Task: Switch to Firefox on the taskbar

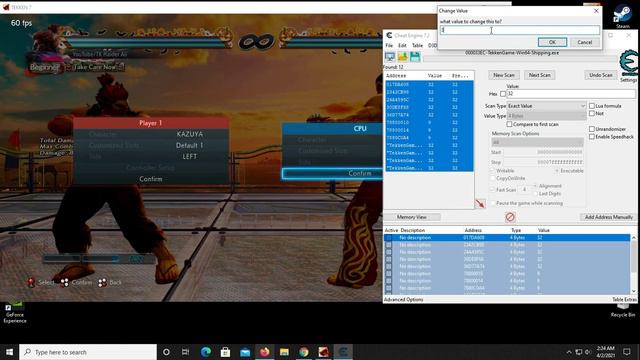Action: click(x=264, y=352)
